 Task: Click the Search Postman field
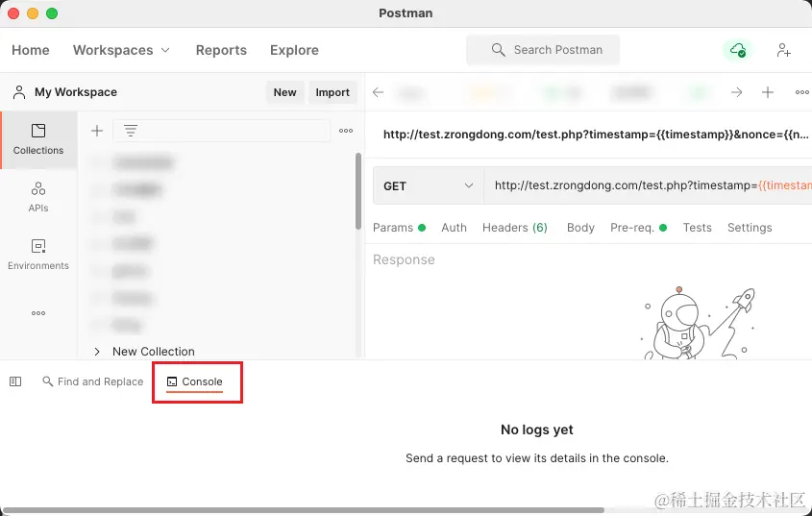pos(543,50)
